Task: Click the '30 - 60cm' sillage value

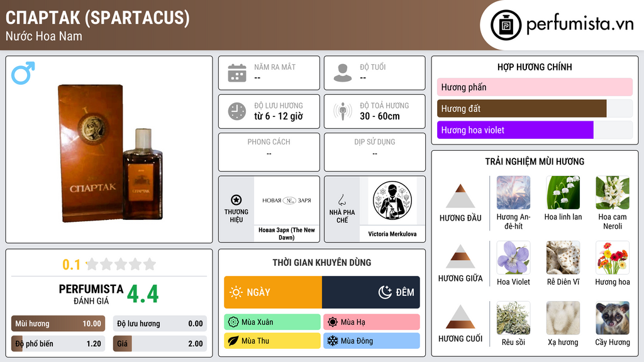Action: coord(380,116)
